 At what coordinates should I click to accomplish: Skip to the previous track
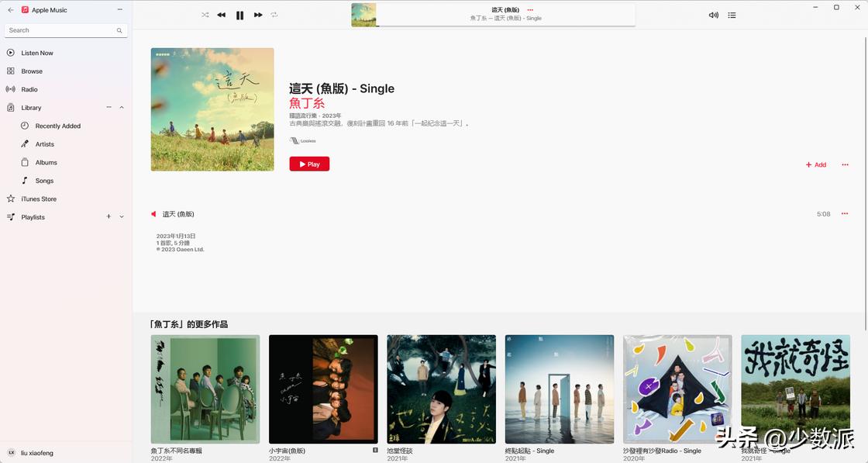[222, 15]
